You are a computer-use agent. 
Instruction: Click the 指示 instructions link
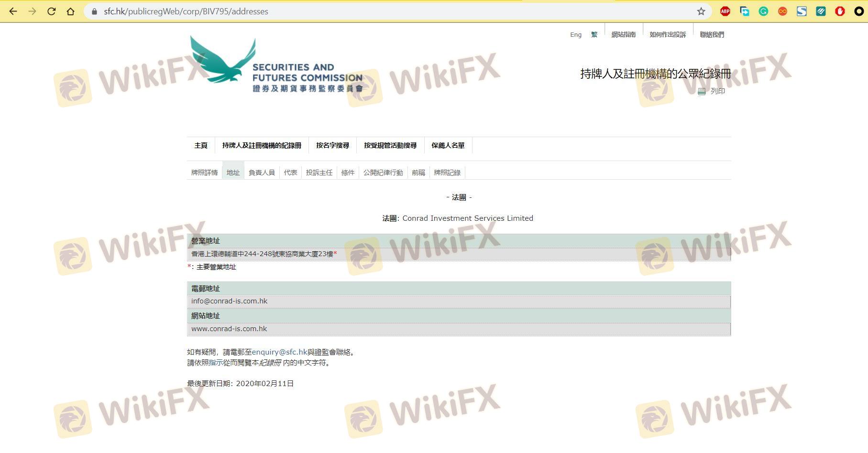point(216,363)
